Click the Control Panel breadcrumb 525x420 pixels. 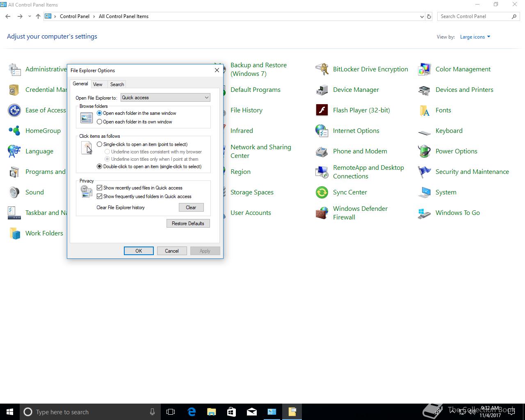click(x=75, y=16)
